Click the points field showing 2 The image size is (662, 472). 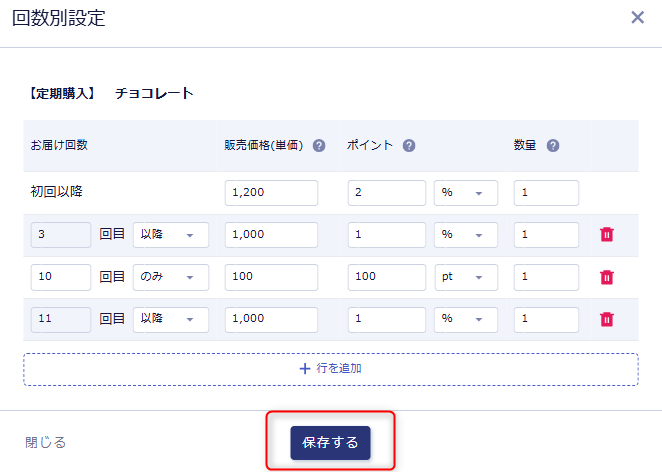pos(387,193)
